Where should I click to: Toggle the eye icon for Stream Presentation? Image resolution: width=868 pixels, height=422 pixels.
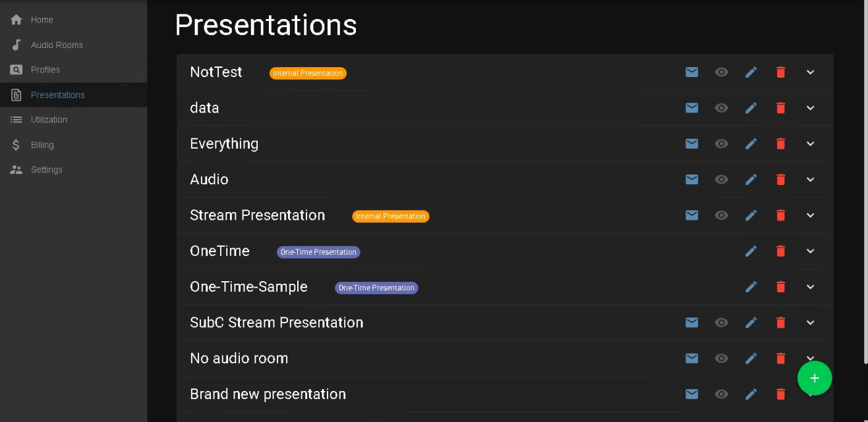pyautogui.click(x=722, y=215)
